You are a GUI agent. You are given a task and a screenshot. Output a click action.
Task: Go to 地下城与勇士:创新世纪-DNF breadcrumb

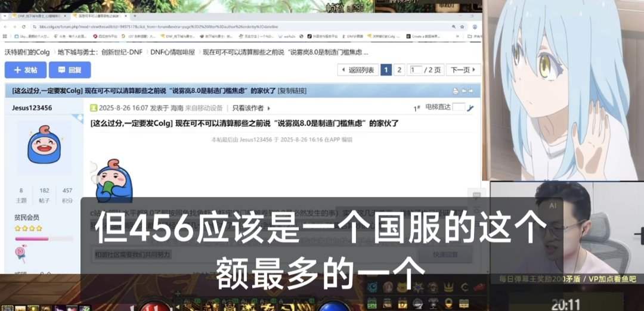[x=100, y=52]
